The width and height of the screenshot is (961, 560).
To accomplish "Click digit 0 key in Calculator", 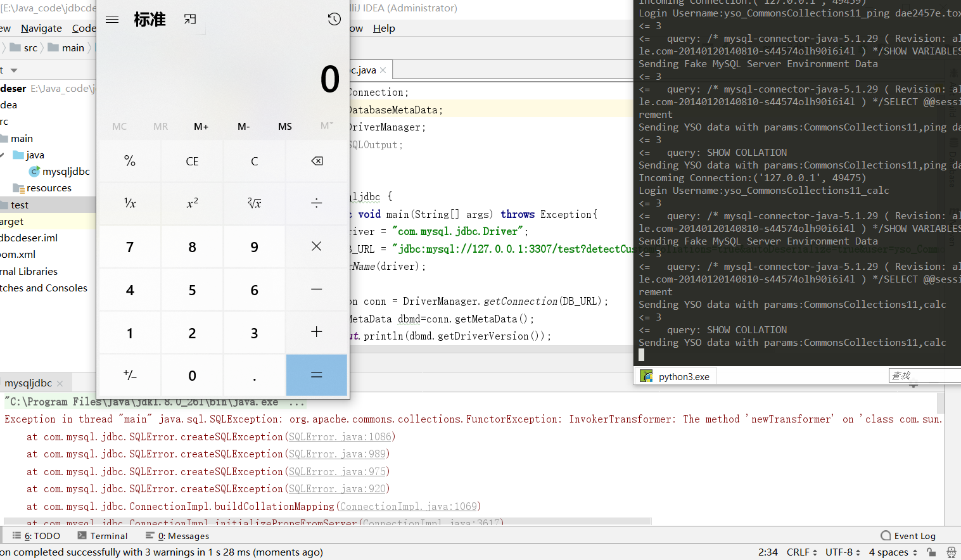I will 192,375.
